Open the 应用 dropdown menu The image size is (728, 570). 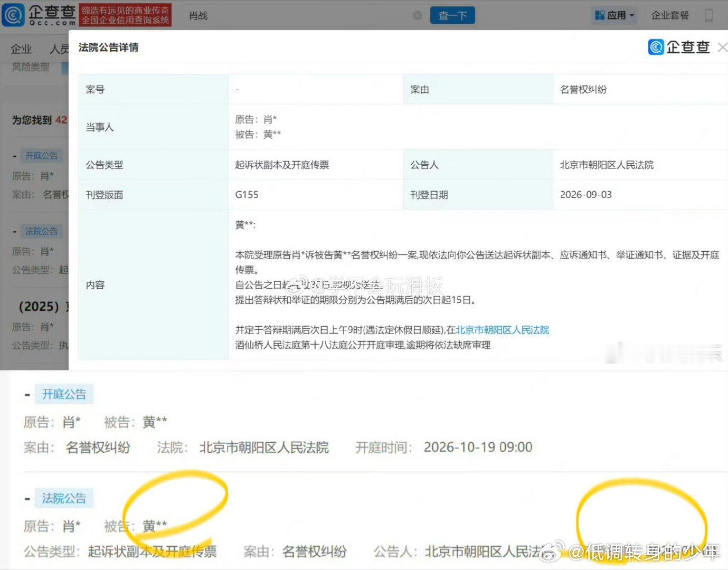(x=614, y=15)
